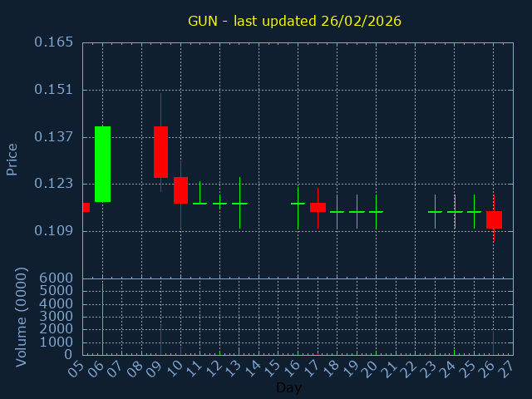Image resolution: width=532 pixels, height=399 pixels.
Task: Click the chart title 'GUN - last updated'
Action: [x=294, y=21]
